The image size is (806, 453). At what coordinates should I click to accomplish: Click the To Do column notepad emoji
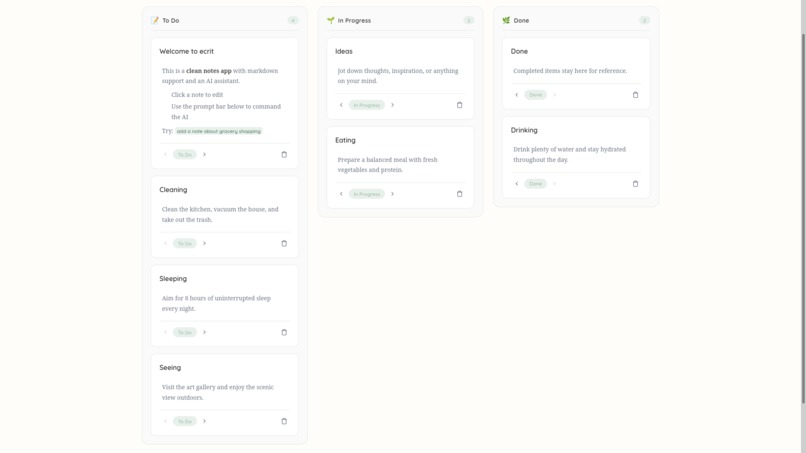tap(155, 21)
